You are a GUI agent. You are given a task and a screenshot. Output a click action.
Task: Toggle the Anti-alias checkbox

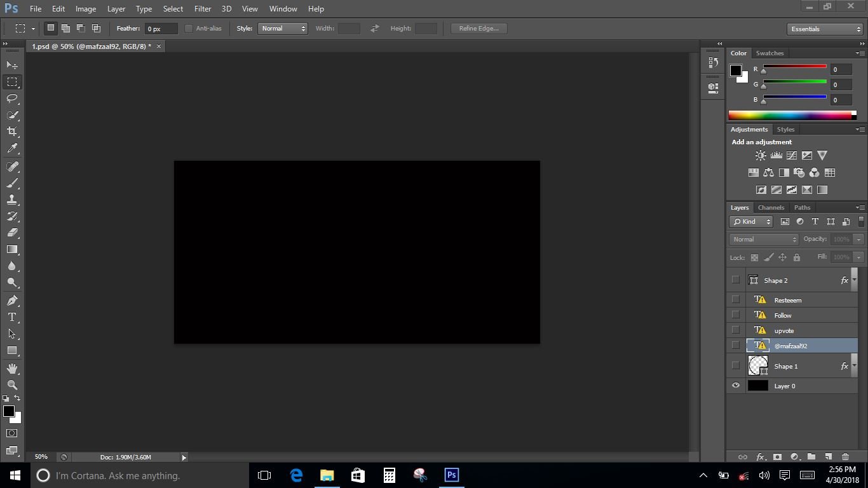tap(189, 29)
